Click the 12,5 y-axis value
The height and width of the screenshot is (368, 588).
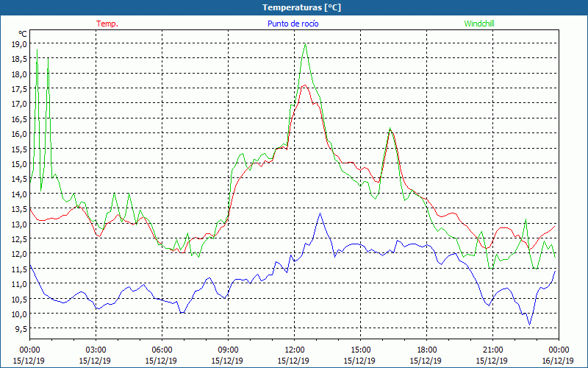[x=20, y=238]
